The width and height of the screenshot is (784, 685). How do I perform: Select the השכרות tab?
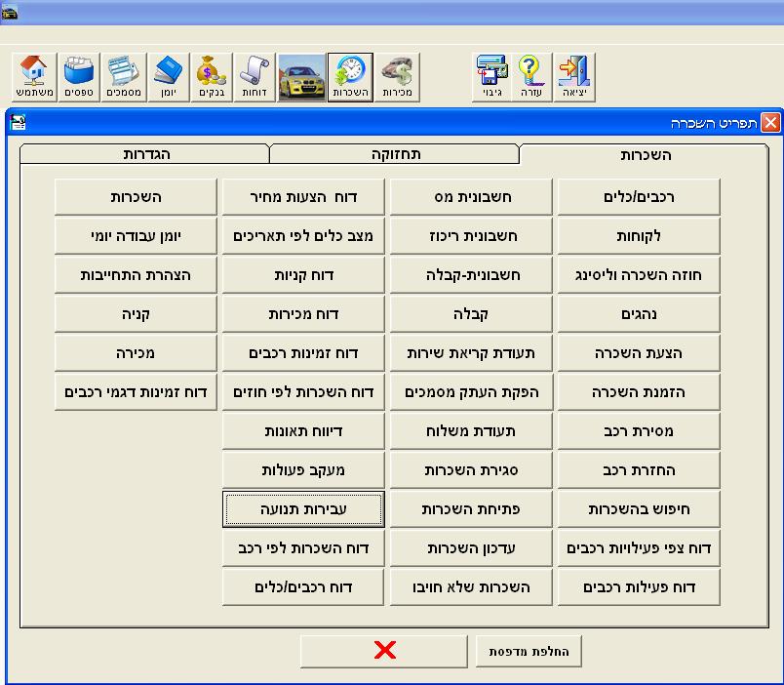pyautogui.click(x=644, y=154)
